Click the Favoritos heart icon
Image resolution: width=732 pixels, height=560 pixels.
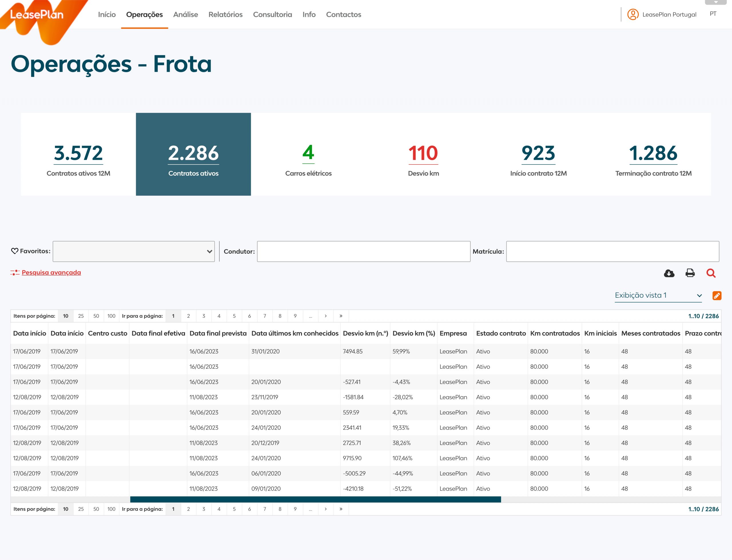[x=14, y=251]
